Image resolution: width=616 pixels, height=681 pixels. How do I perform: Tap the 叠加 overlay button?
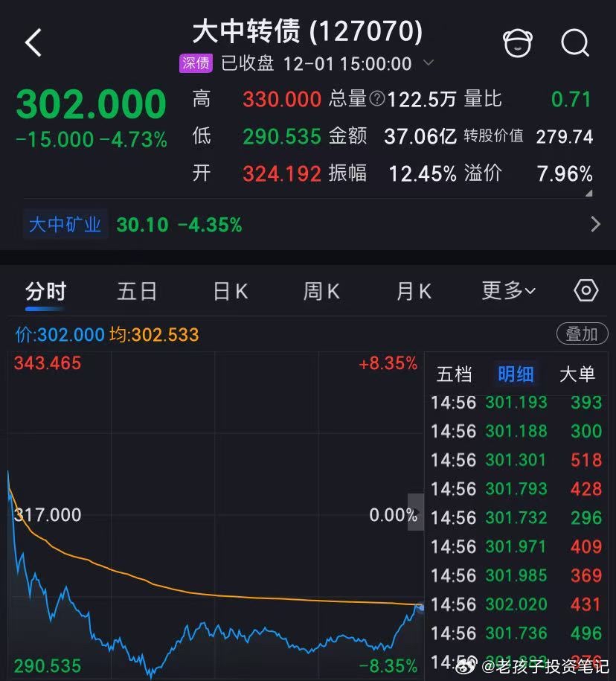click(582, 334)
